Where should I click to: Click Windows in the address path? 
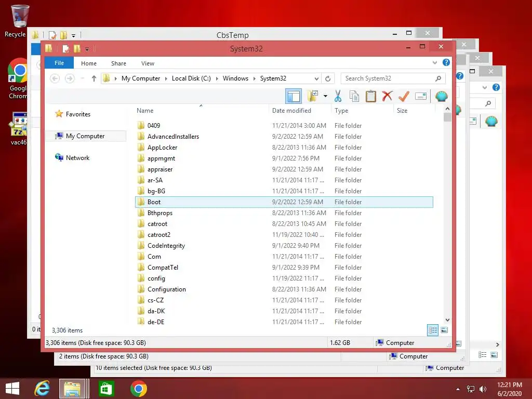235,78
